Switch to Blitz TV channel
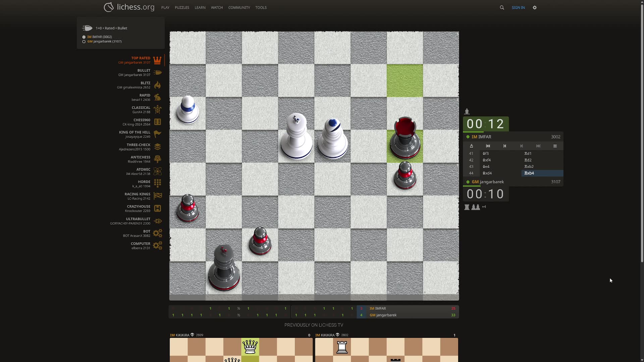Image resolution: width=644 pixels, height=362 pixels. coord(157,85)
